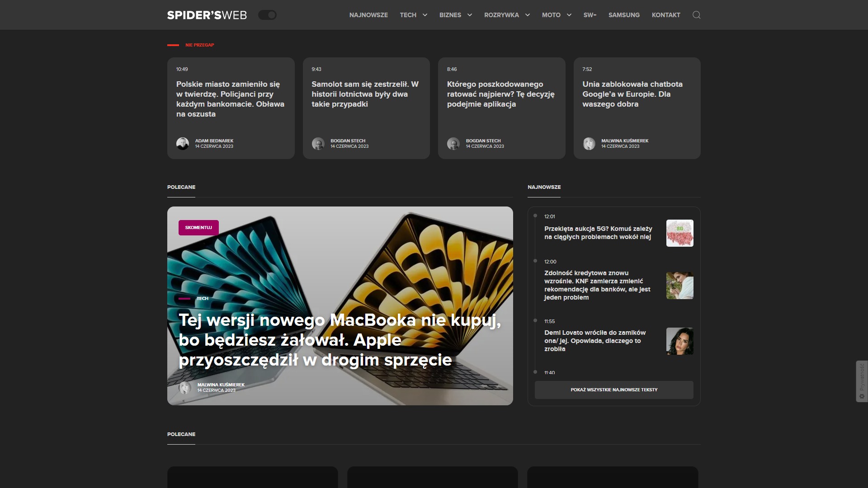
Task: Expand the TECH menu chevron
Action: point(425,15)
